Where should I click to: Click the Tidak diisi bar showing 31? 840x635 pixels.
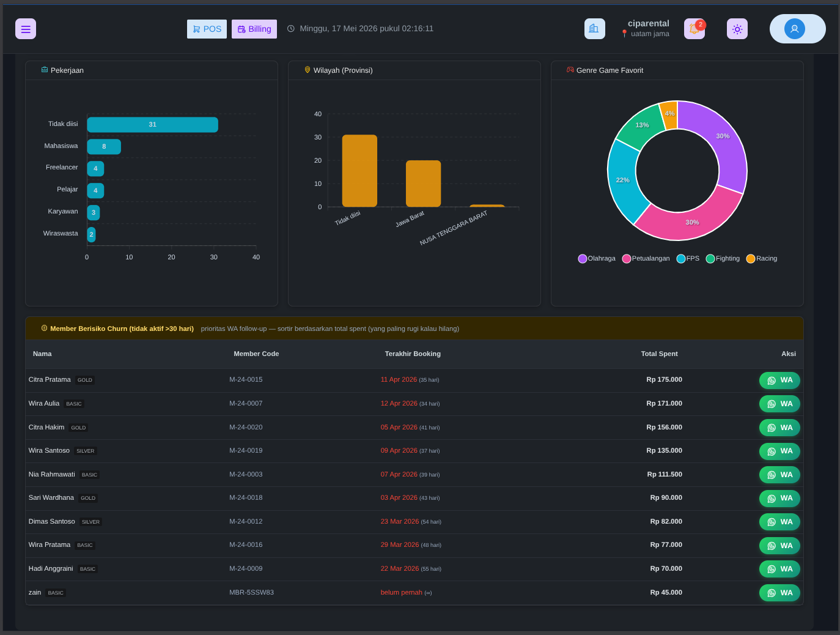tap(152, 125)
